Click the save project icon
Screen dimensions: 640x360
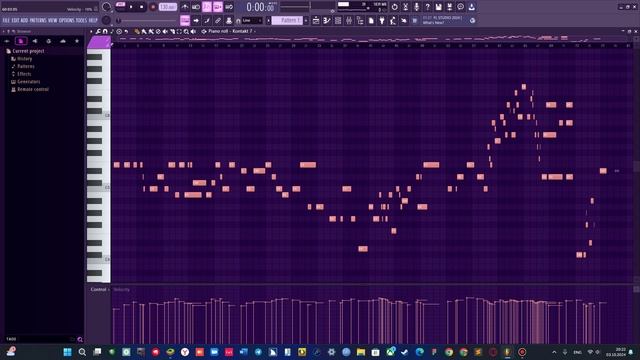(438, 7)
